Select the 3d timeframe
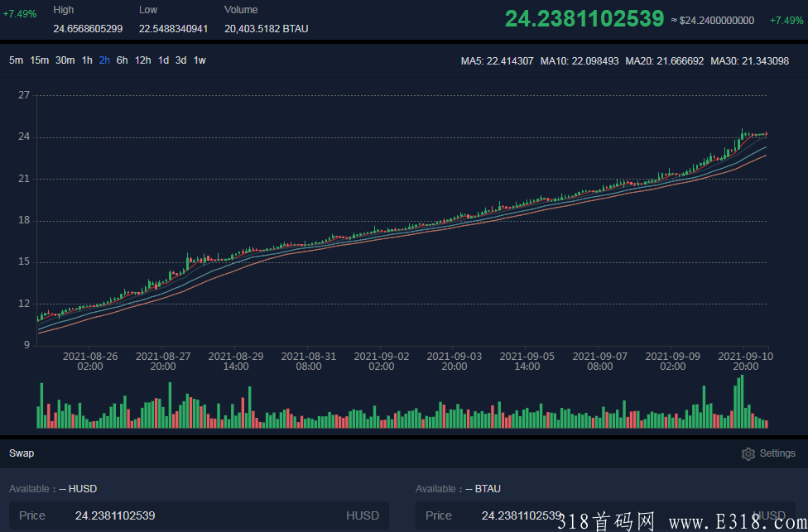 click(180, 60)
